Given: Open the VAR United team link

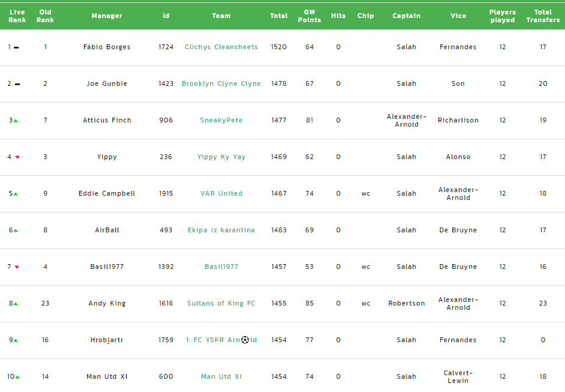Looking at the screenshot, I should point(221,193).
